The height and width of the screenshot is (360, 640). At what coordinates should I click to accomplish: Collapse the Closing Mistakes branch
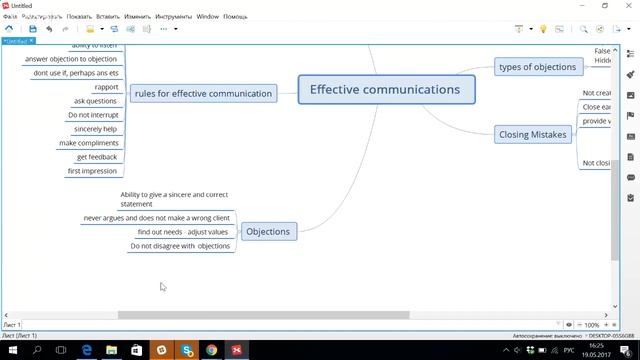tap(574, 134)
